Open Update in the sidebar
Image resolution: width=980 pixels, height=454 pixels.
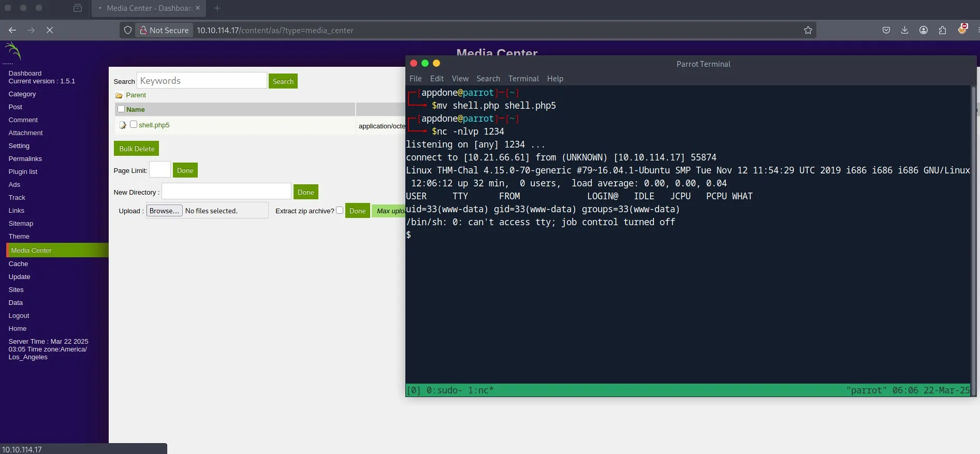(20, 277)
